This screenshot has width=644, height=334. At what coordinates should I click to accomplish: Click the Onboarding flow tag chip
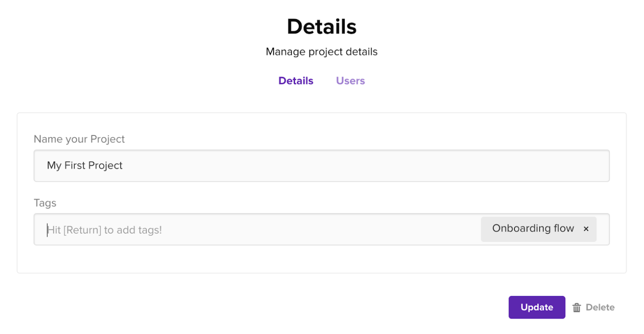[532, 228]
